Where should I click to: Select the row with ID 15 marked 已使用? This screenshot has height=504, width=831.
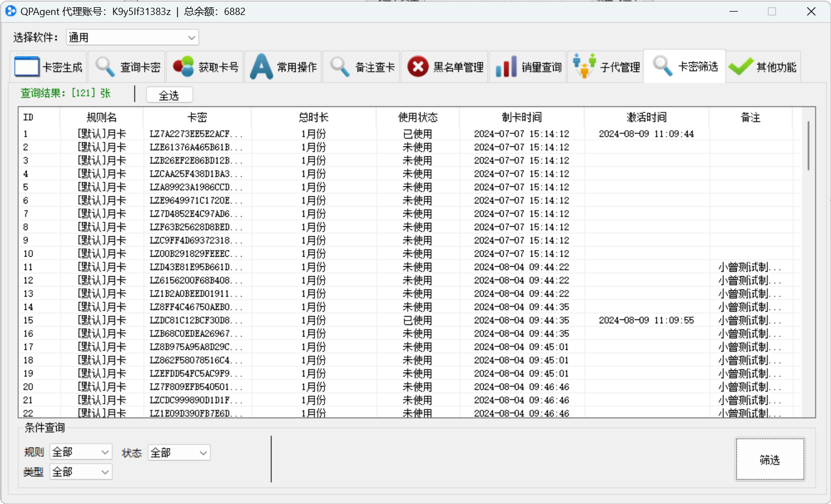333,320
